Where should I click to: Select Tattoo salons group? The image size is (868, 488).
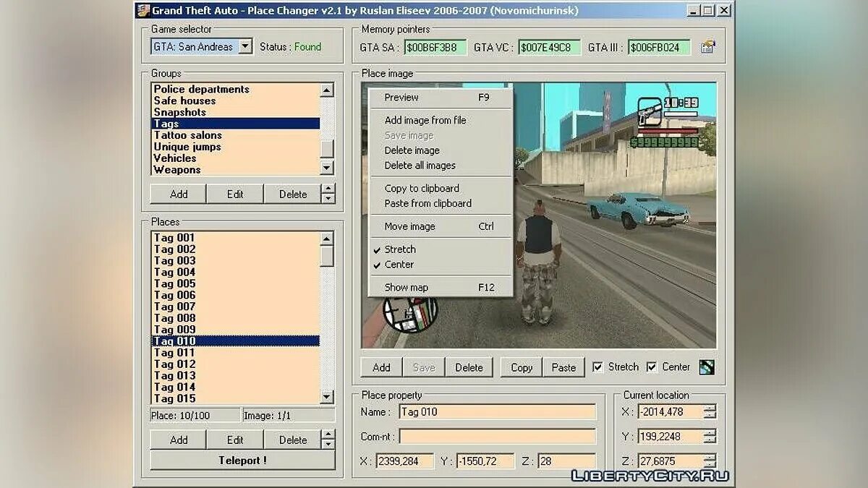[x=236, y=135]
